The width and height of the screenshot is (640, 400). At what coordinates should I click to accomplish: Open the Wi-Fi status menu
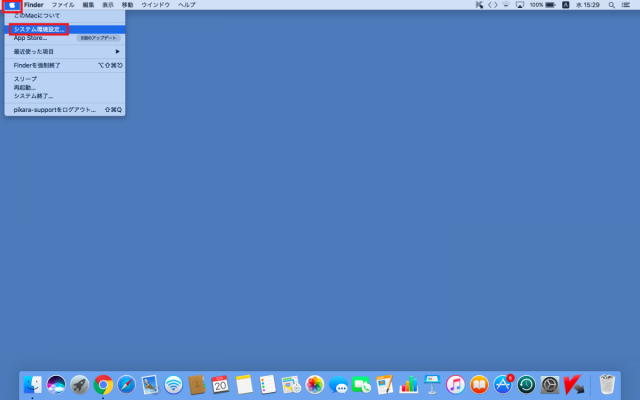[504, 5]
